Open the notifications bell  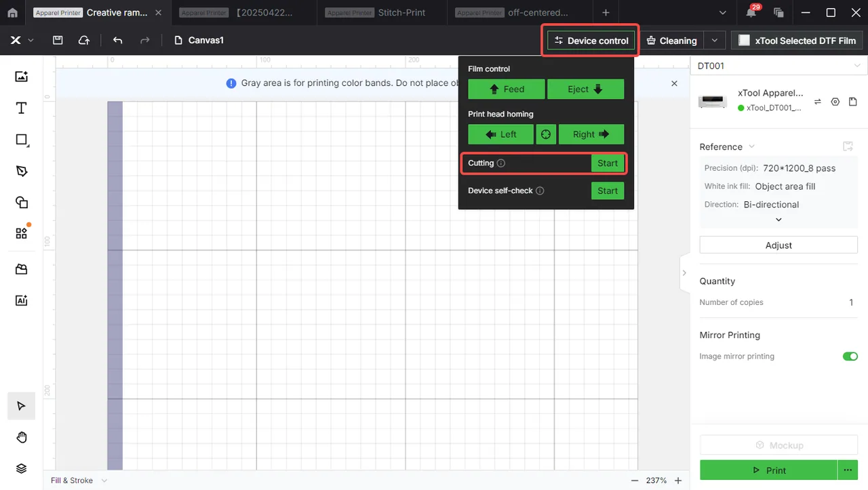point(751,13)
